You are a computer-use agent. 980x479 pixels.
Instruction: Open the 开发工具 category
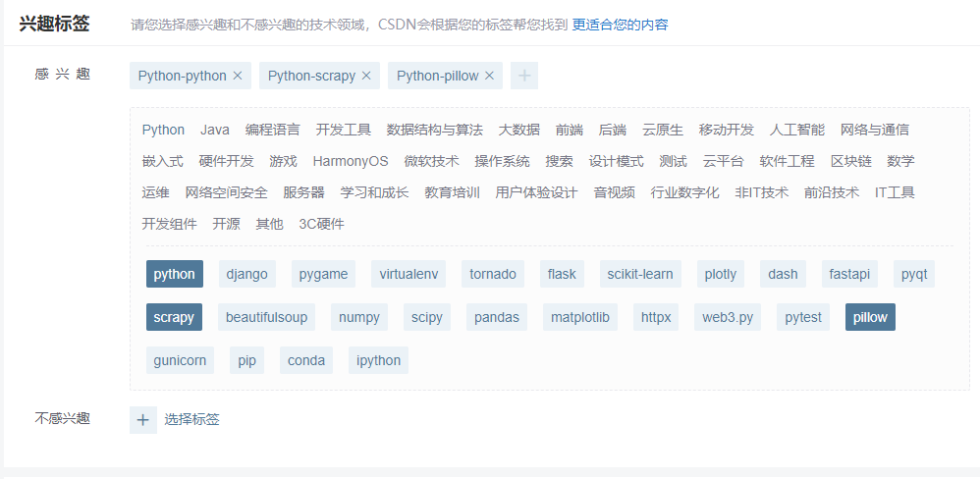click(343, 130)
